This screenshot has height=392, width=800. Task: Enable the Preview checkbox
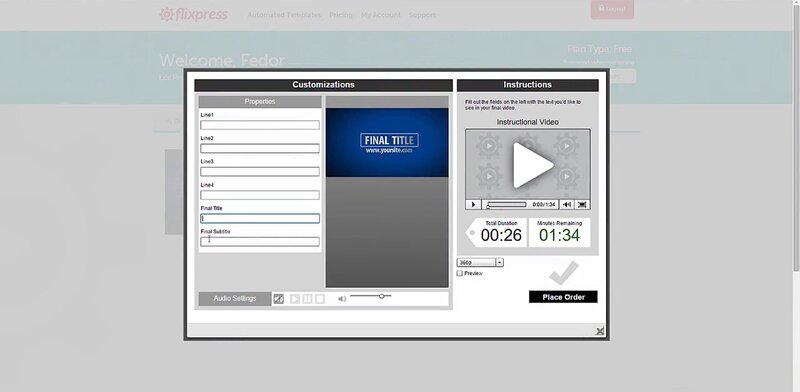click(460, 274)
